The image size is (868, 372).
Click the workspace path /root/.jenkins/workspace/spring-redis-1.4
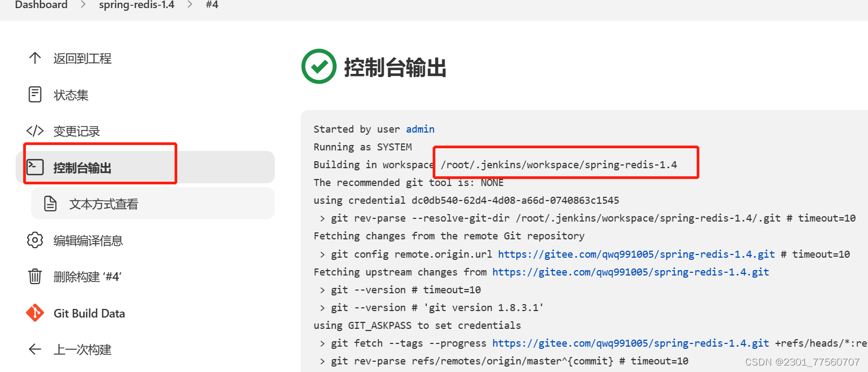(559, 164)
